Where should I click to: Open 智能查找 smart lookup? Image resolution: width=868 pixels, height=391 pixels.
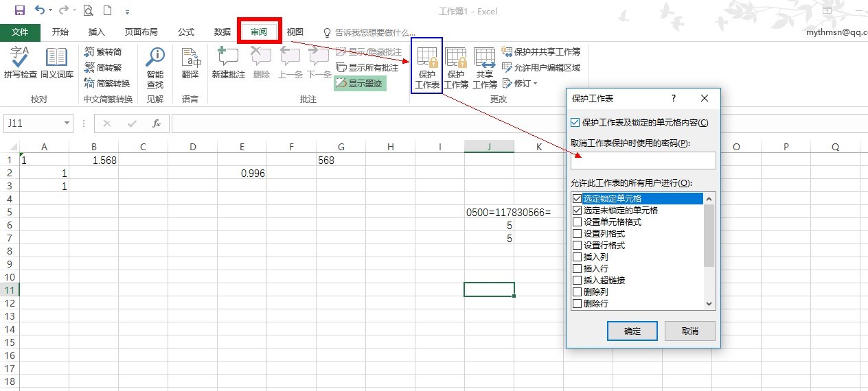click(155, 68)
